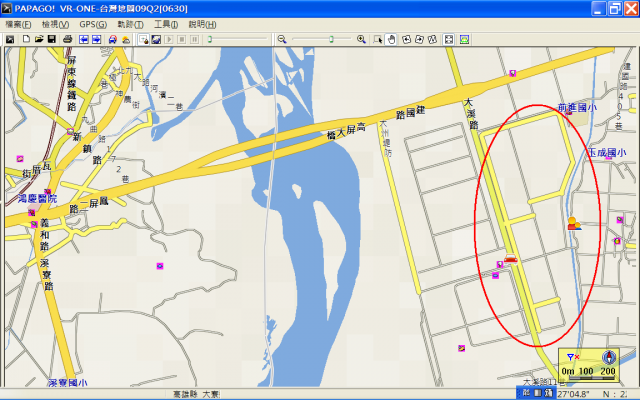Toggle the highlighted map marker tool button
640x400 pixels.
tap(144, 39)
